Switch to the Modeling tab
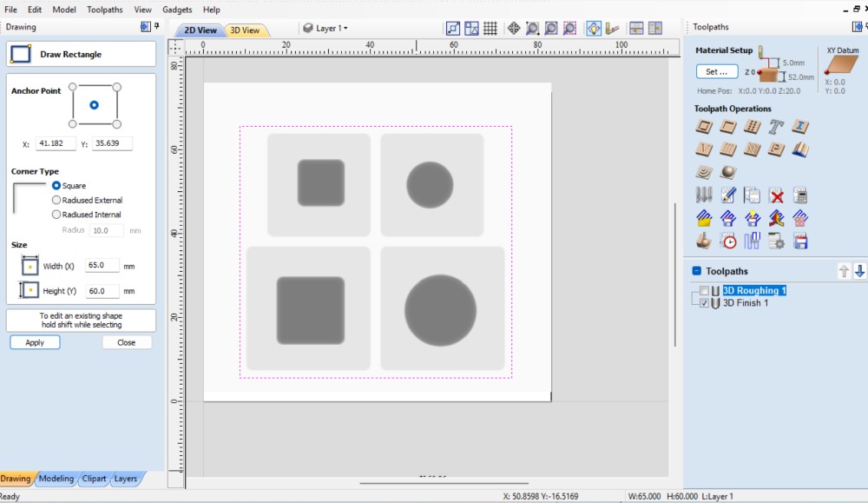The image size is (868, 503). 56,479
